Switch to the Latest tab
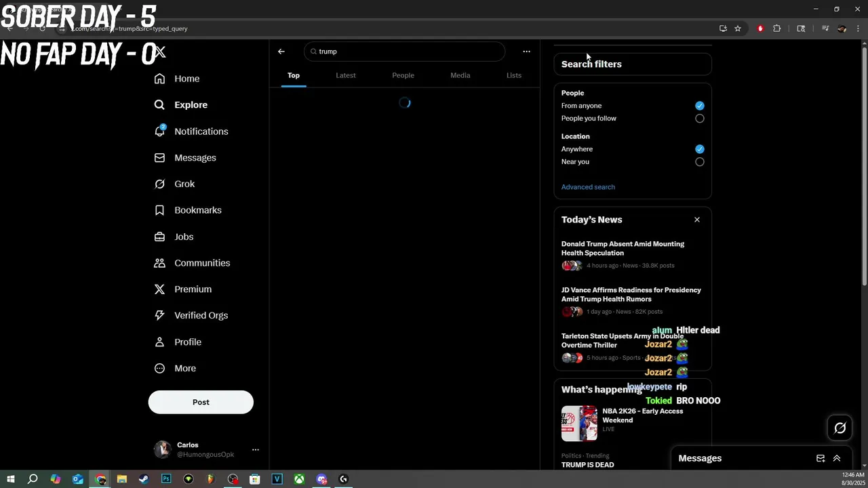The width and height of the screenshot is (868, 488). tap(346, 75)
